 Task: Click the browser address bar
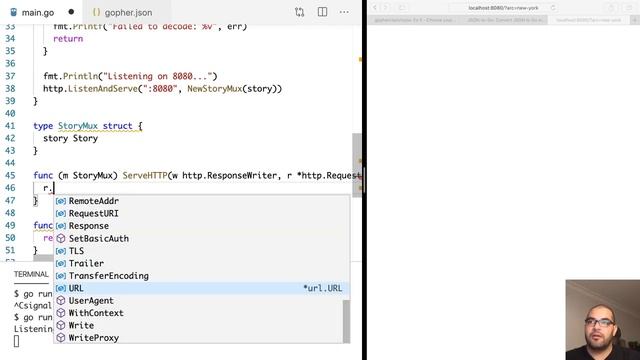pyautogui.click(x=503, y=8)
